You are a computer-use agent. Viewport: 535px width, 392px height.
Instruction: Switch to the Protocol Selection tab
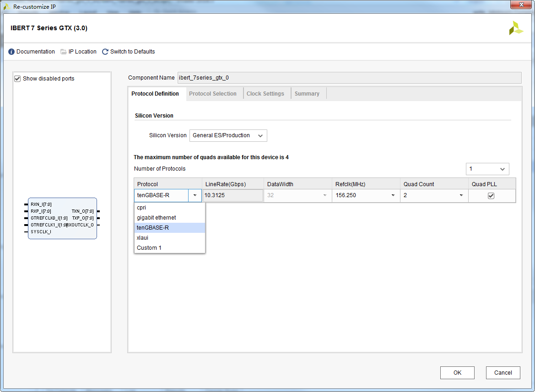point(212,94)
